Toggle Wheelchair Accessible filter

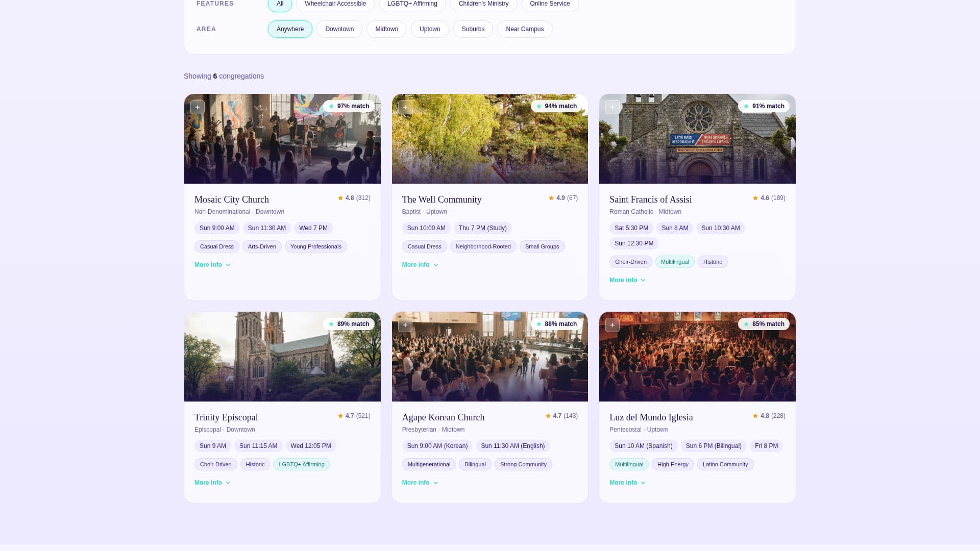[x=335, y=4]
